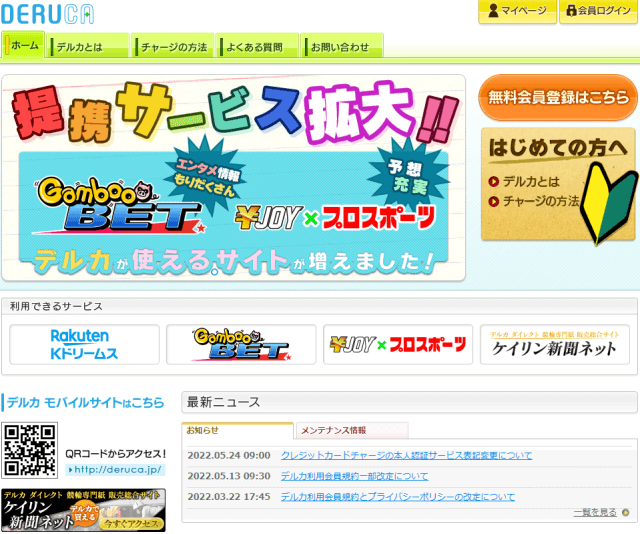
Task: Click 一覧を見る link
Action: pos(595,512)
